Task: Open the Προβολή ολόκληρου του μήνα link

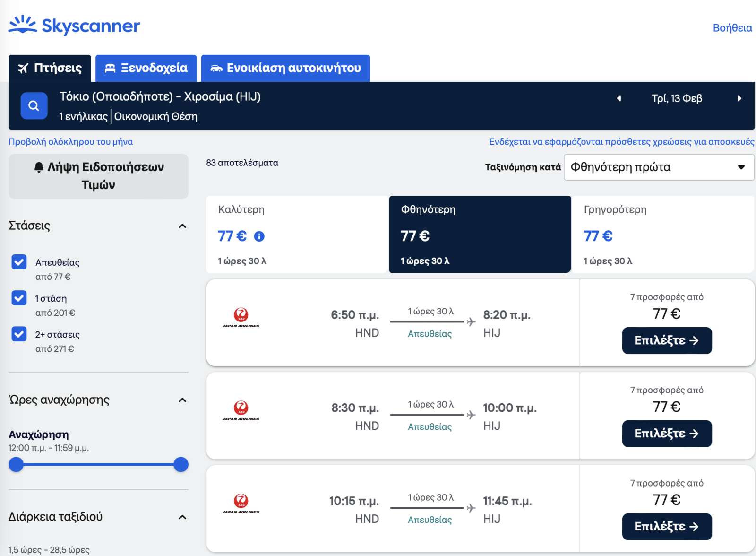Action: (x=71, y=142)
